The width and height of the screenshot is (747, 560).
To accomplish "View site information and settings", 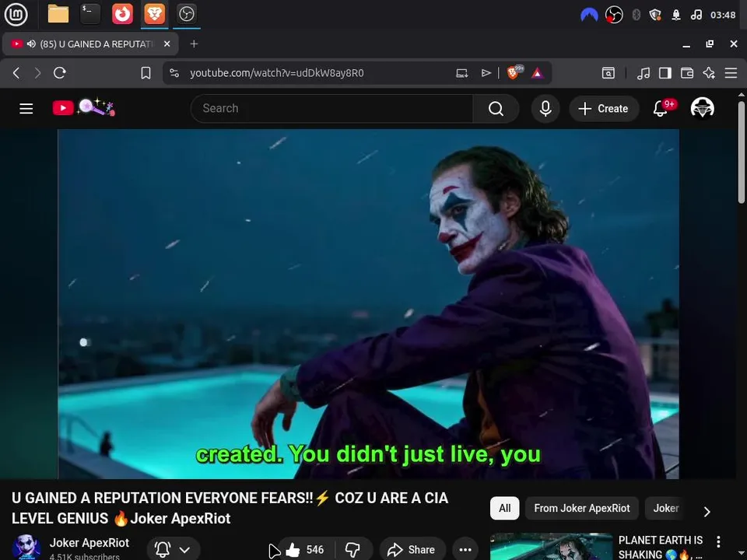I will click(174, 73).
